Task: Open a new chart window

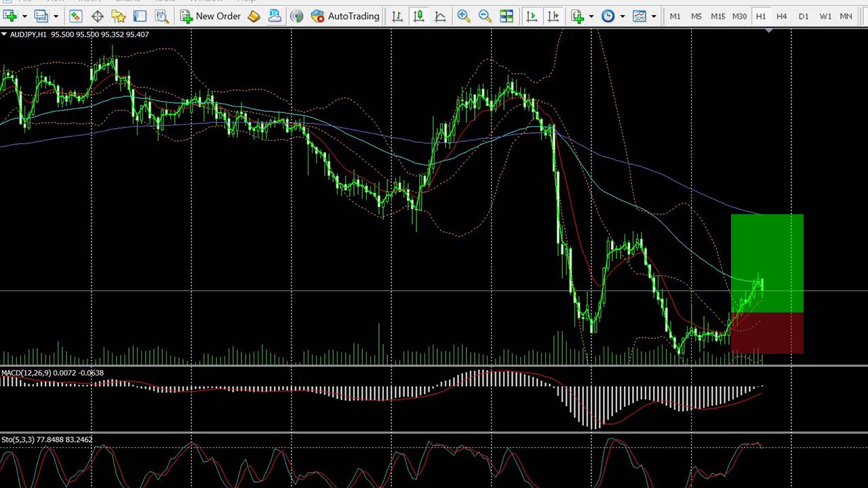Action: pos(10,16)
